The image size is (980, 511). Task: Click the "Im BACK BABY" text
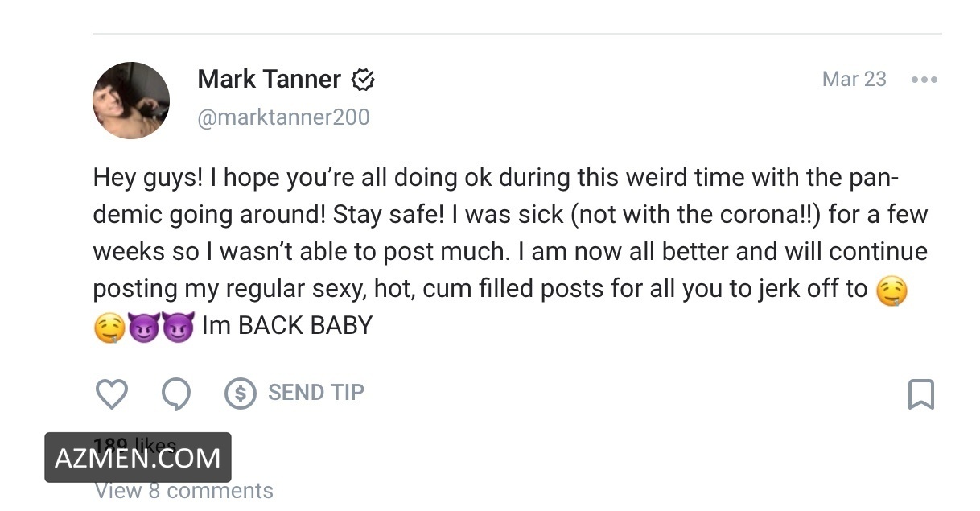tap(287, 326)
